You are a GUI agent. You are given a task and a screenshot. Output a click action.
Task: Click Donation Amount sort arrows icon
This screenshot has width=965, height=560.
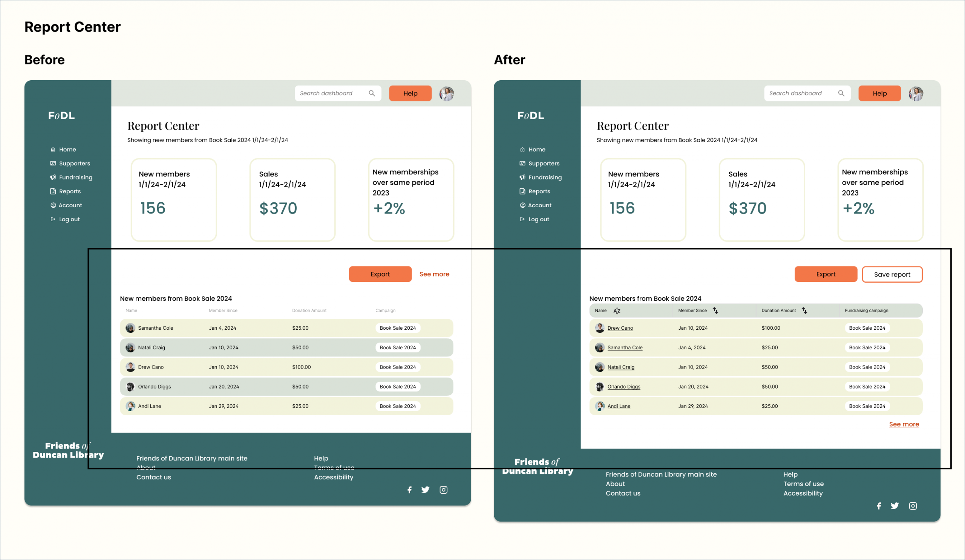pyautogui.click(x=804, y=311)
